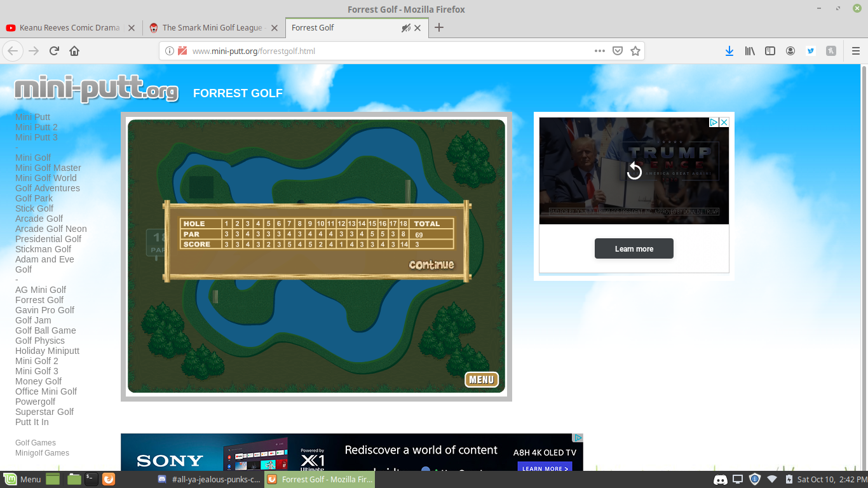Reload the page with the refresh icon
This screenshot has height=488, width=868.
click(54, 51)
